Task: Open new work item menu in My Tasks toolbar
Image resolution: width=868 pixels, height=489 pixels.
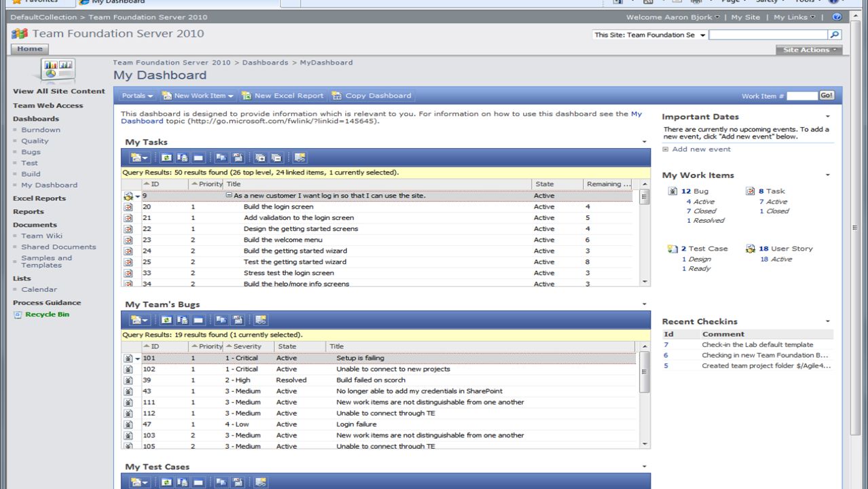Action: [x=140, y=158]
